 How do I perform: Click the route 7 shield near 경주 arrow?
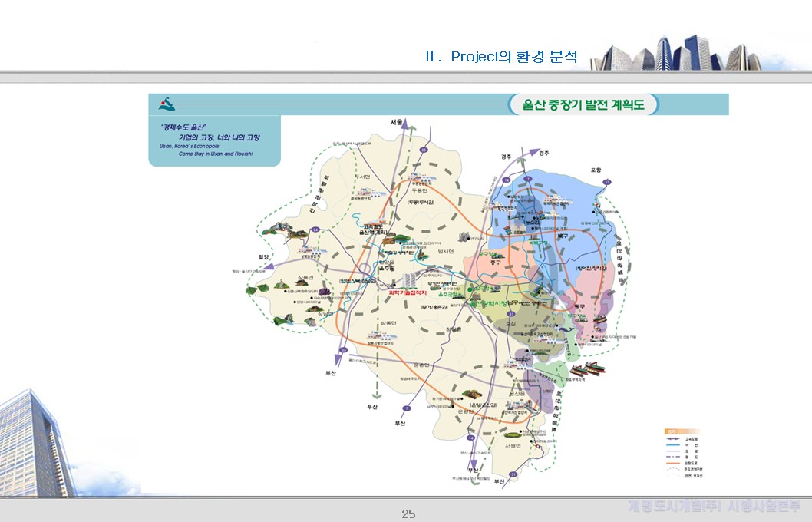(x=527, y=177)
